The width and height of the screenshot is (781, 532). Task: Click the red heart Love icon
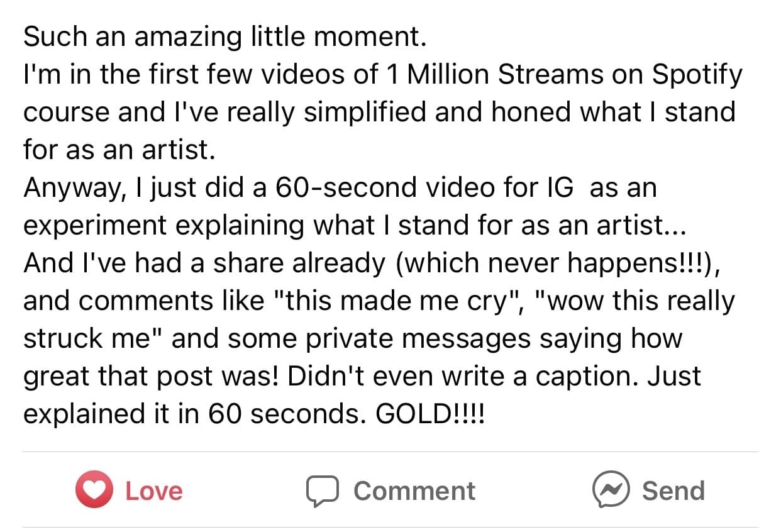[x=93, y=490]
